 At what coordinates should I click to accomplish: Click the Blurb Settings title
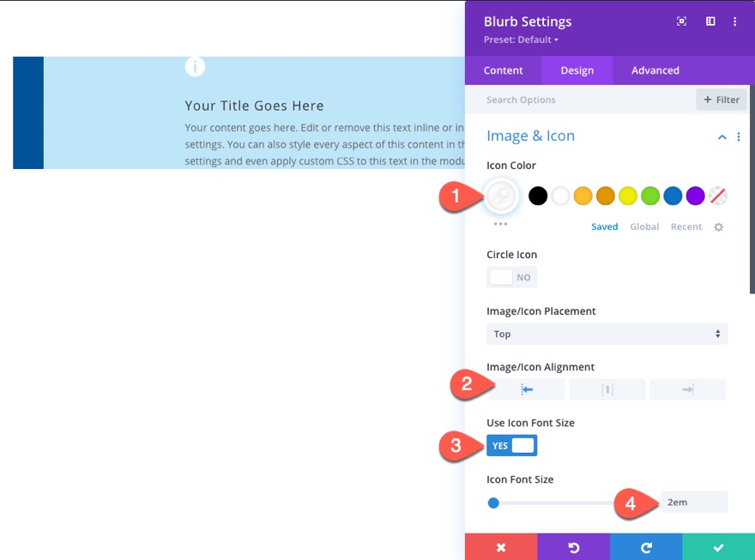(x=528, y=21)
